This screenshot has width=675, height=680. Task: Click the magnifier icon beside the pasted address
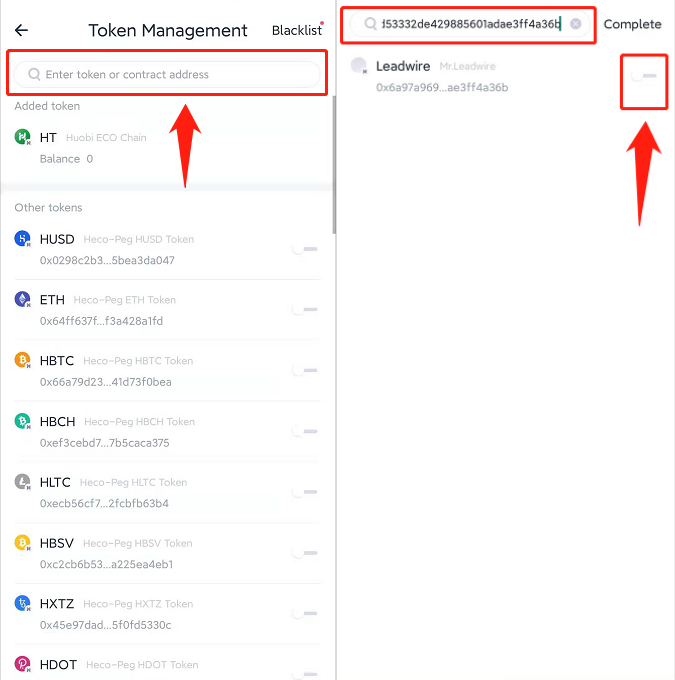(x=370, y=24)
